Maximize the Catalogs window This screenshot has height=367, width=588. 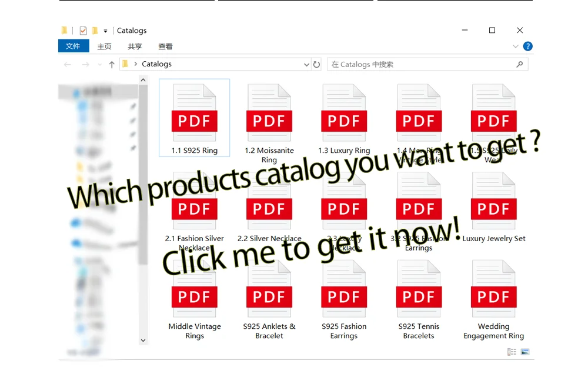click(492, 30)
